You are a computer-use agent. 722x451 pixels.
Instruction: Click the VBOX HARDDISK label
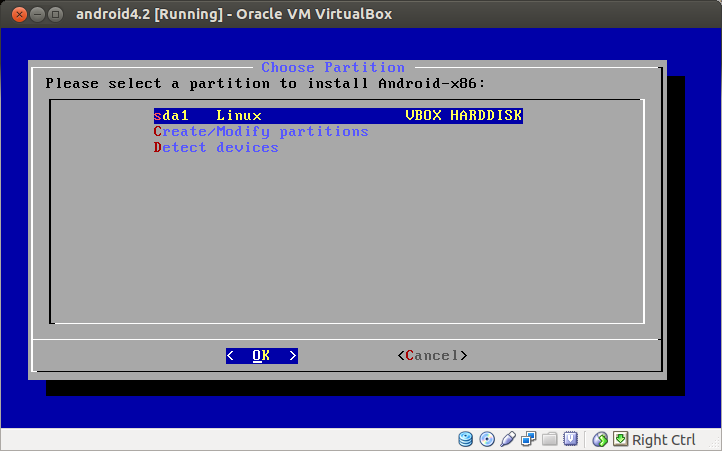tap(464, 116)
